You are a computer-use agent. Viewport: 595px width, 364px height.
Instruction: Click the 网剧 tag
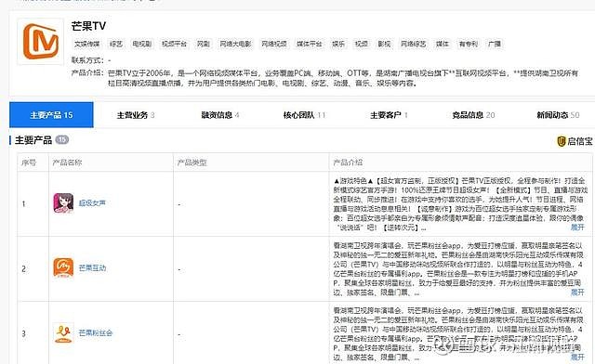click(204, 44)
